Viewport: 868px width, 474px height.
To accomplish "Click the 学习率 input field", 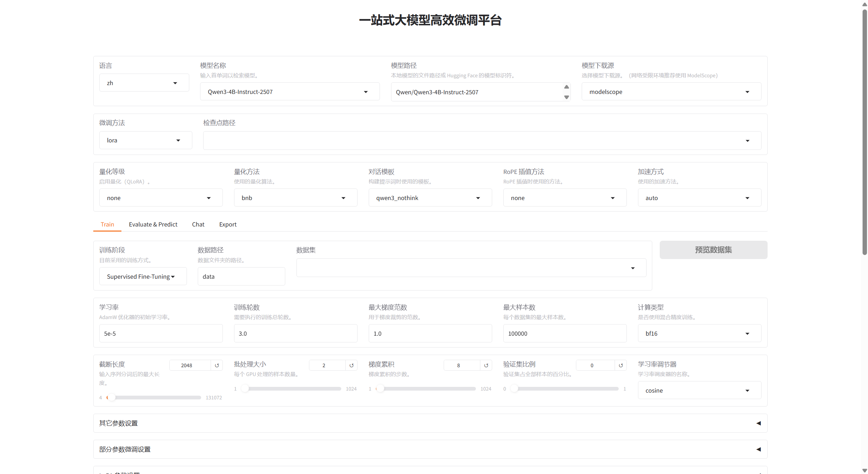I will pyautogui.click(x=161, y=334).
